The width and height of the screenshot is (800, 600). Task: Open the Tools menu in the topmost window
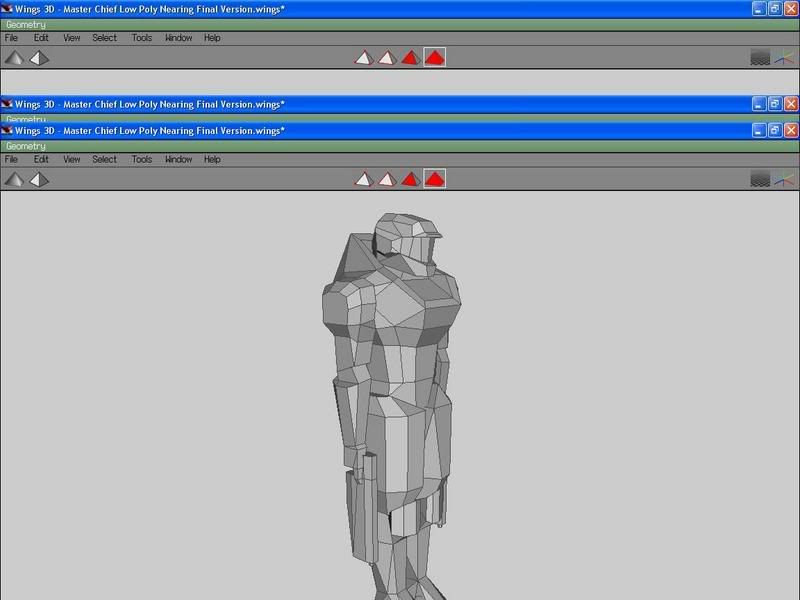coord(142,38)
